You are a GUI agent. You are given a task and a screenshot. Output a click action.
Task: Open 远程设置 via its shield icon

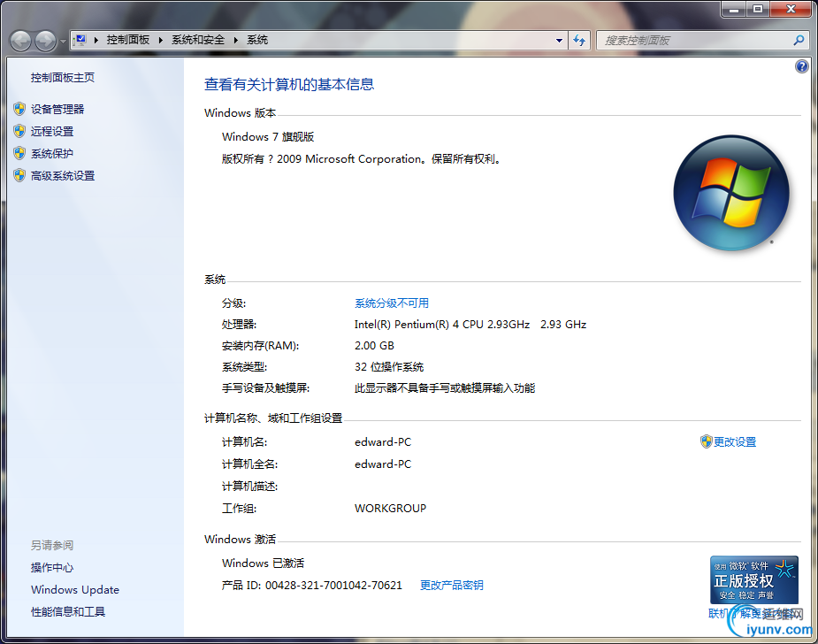19,131
